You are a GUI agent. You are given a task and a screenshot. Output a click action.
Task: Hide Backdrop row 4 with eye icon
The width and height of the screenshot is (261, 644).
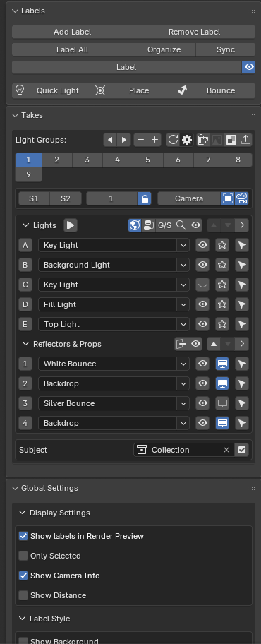(x=202, y=422)
